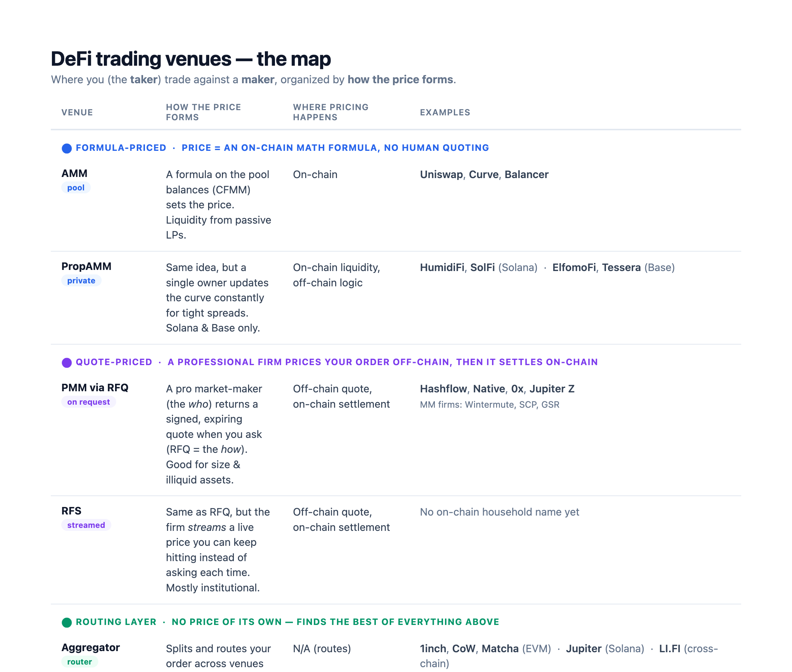Click the 'PMM via RFQ' venue name
The height and width of the screenshot is (672, 792).
[x=95, y=388]
